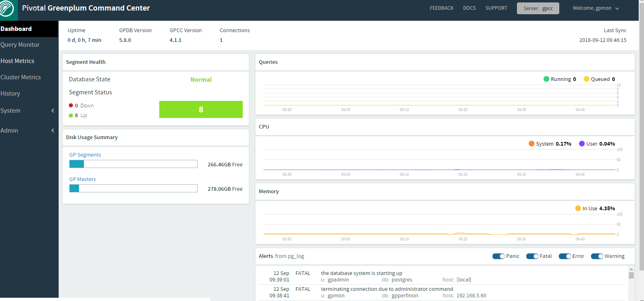644x301 pixels.
Task: Click the Queries panel heading
Action: click(x=268, y=62)
